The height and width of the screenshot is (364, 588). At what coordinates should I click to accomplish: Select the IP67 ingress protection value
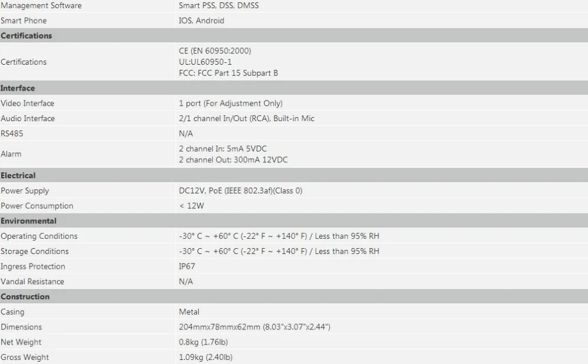(x=187, y=266)
